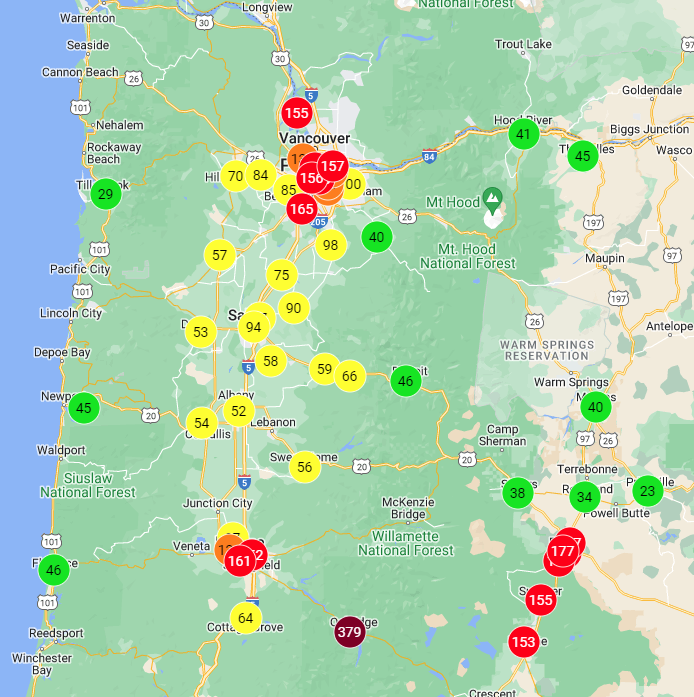The height and width of the screenshot is (697, 694).
Task: Select the Goldendale label
Action: click(x=652, y=90)
